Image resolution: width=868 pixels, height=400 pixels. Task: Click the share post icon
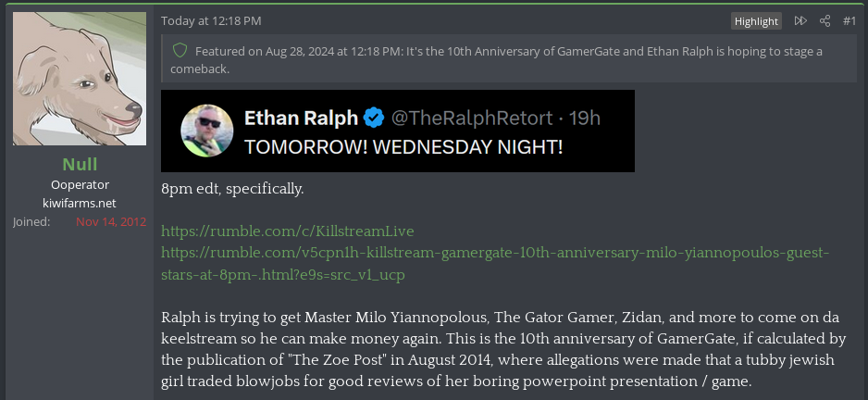pos(825,20)
